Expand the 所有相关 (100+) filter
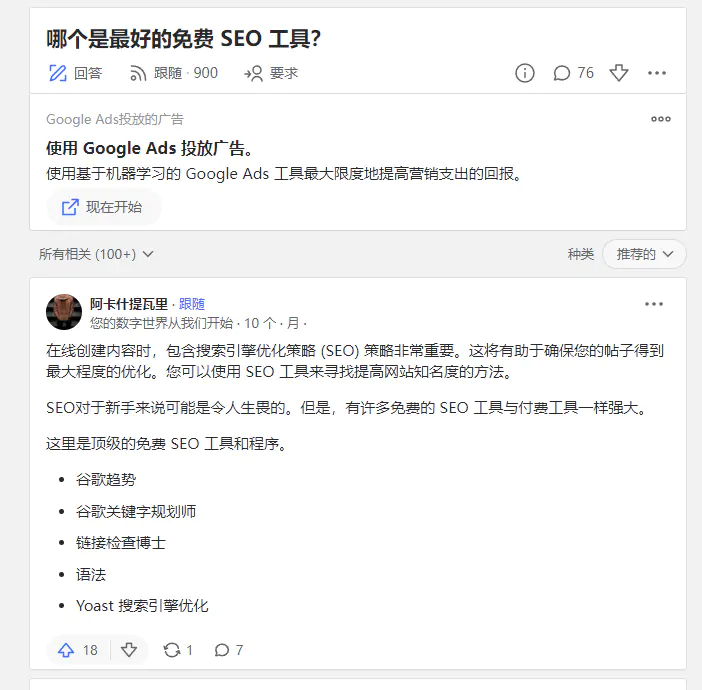The width and height of the screenshot is (702, 690). click(96, 254)
